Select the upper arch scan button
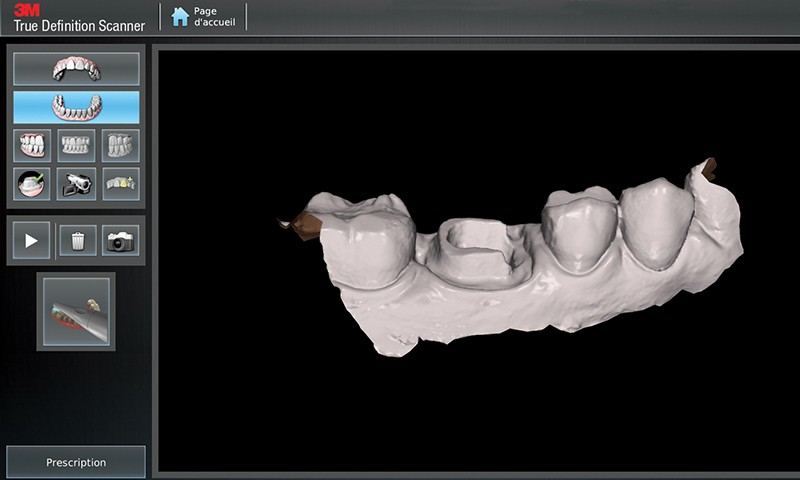The height and width of the screenshot is (480, 800). pyautogui.click(x=76, y=68)
